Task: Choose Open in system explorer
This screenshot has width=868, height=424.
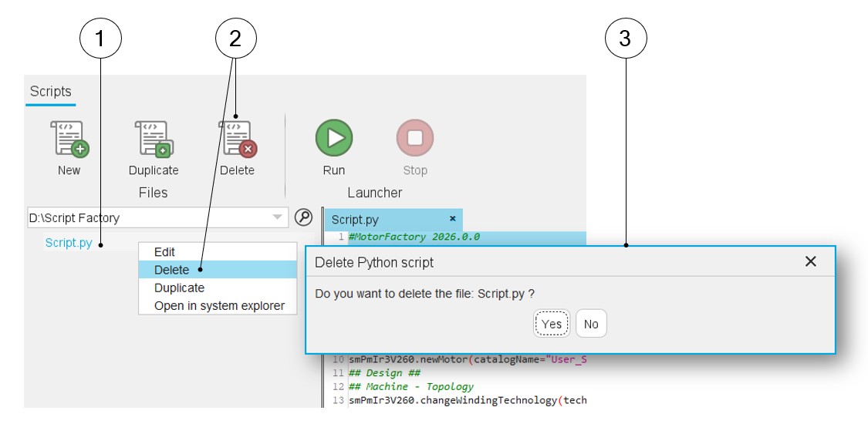Action: [x=219, y=306]
